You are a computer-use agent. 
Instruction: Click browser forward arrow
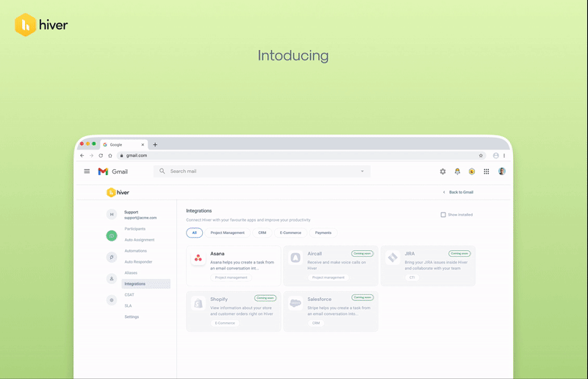pyautogui.click(x=91, y=155)
